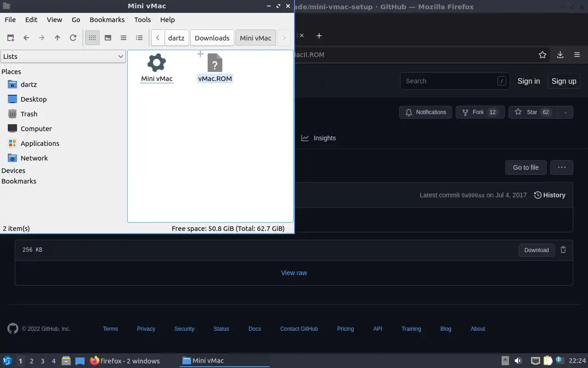Bookmark this page with Firefox star

(x=543, y=55)
